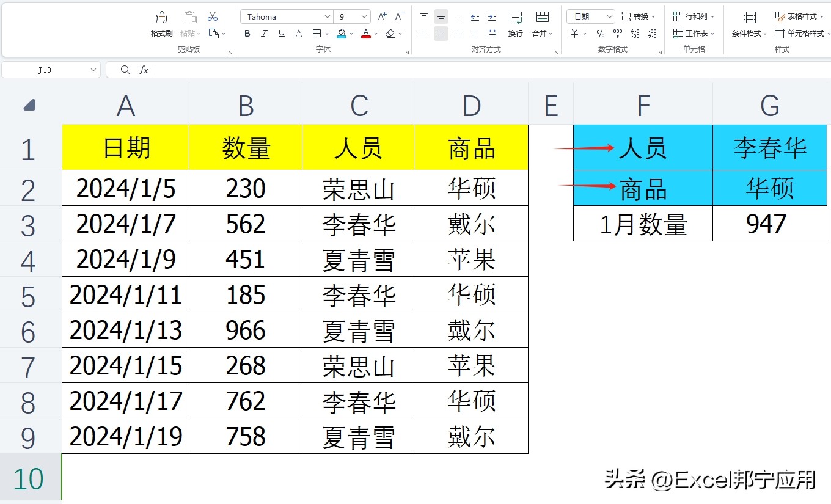Select cell G1 containing 李春华
Screen dimensions: 831x504
(x=770, y=148)
